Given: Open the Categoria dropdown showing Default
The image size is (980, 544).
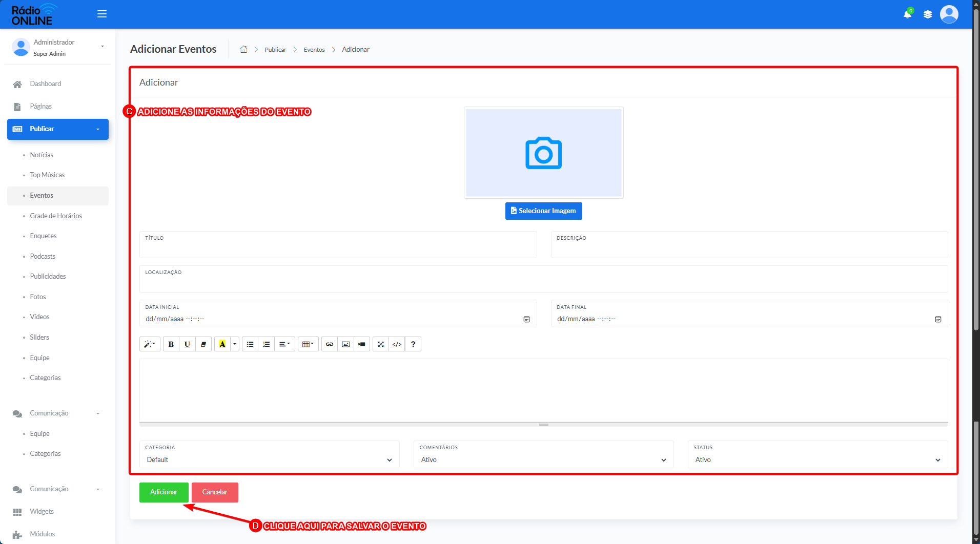Looking at the screenshot, I should [x=270, y=454].
